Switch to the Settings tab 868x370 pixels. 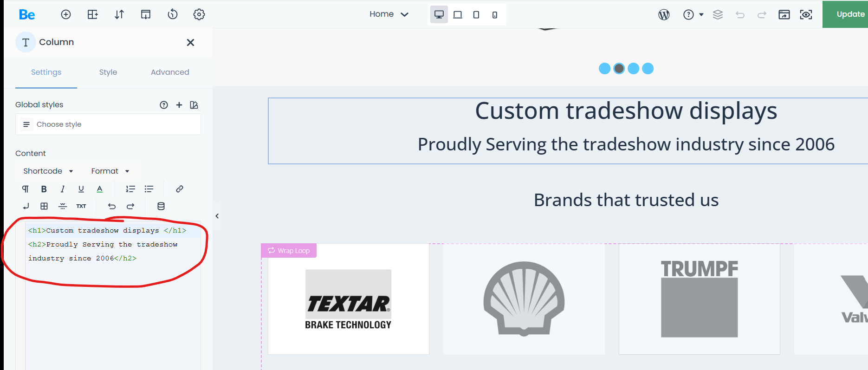tap(46, 72)
